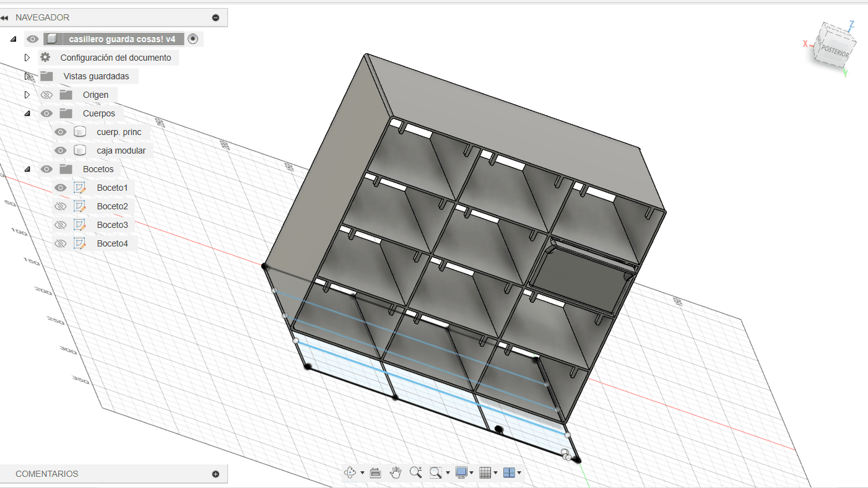Click the component cube icon of casillero guarda cosas
The image size is (868, 488).
point(52,39)
